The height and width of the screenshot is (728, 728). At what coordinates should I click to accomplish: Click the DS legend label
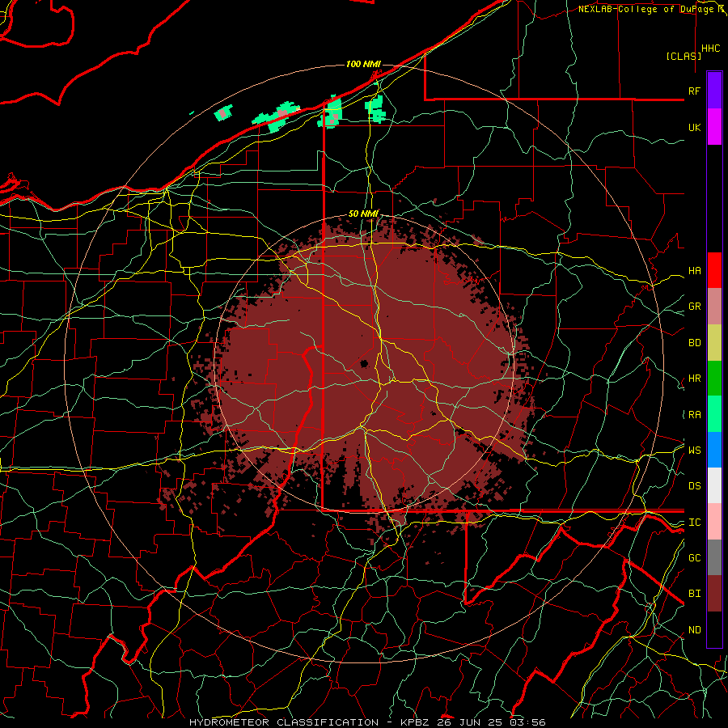[x=695, y=486]
